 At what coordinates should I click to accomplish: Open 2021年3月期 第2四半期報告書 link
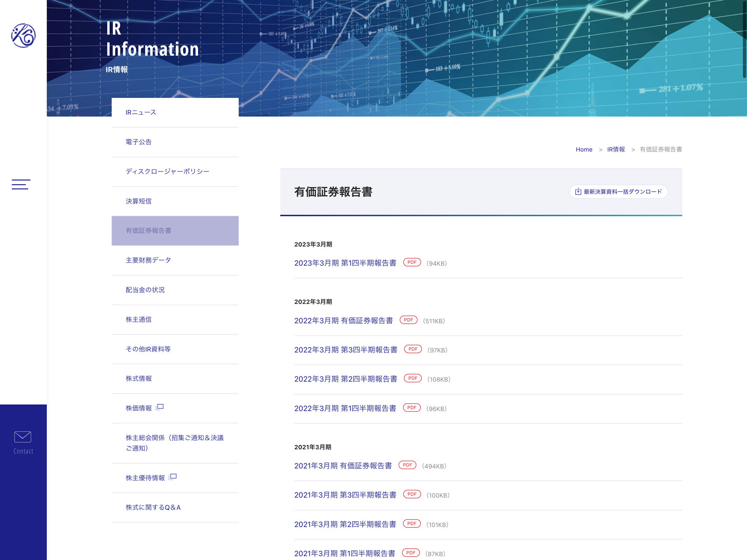click(x=345, y=525)
